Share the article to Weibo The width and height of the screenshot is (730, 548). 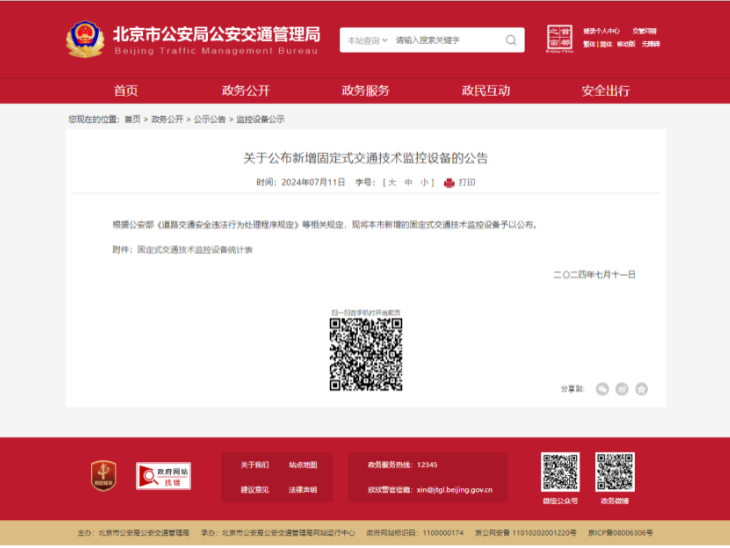[622, 389]
